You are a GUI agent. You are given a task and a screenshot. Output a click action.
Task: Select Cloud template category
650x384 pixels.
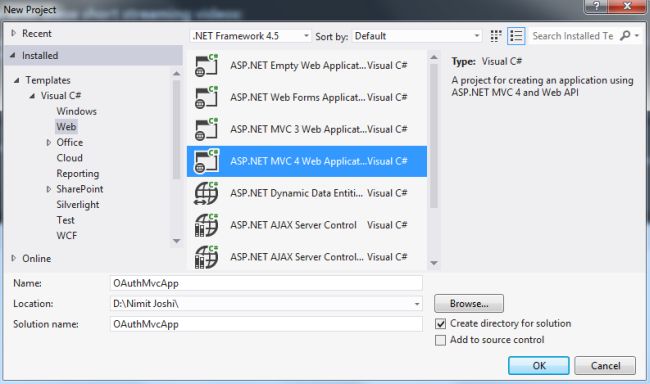coord(70,158)
